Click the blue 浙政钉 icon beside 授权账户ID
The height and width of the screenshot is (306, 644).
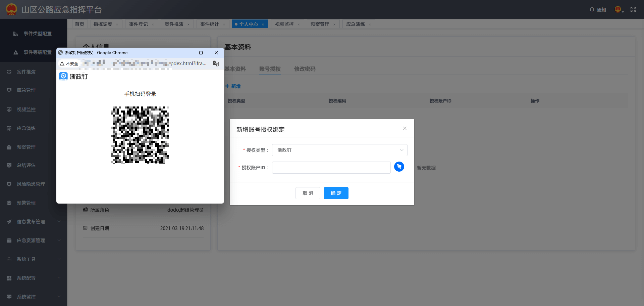pyautogui.click(x=399, y=167)
